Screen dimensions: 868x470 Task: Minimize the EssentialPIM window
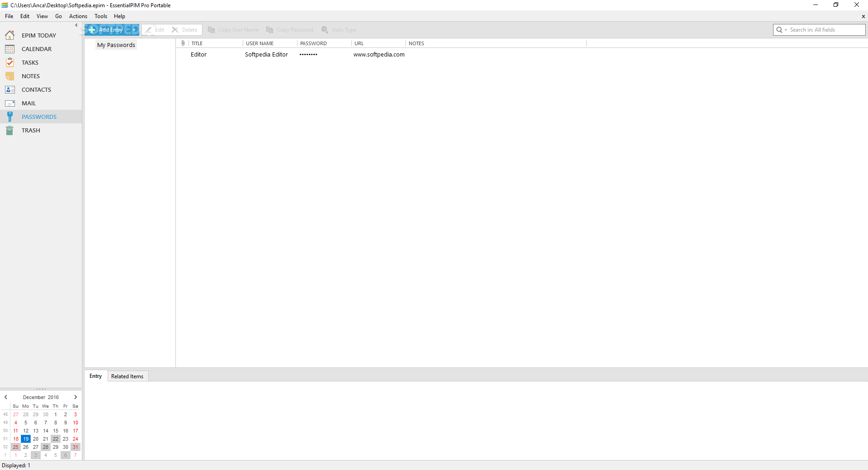(x=816, y=5)
